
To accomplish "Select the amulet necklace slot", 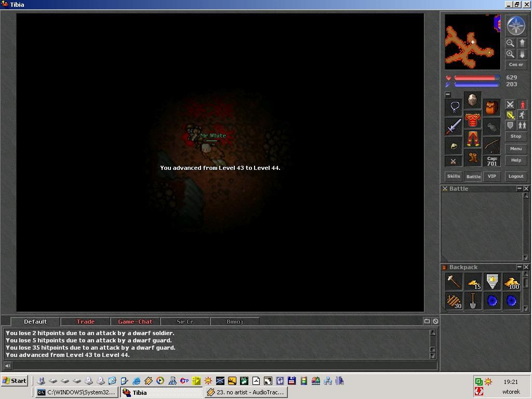I will pyautogui.click(x=454, y=107).
